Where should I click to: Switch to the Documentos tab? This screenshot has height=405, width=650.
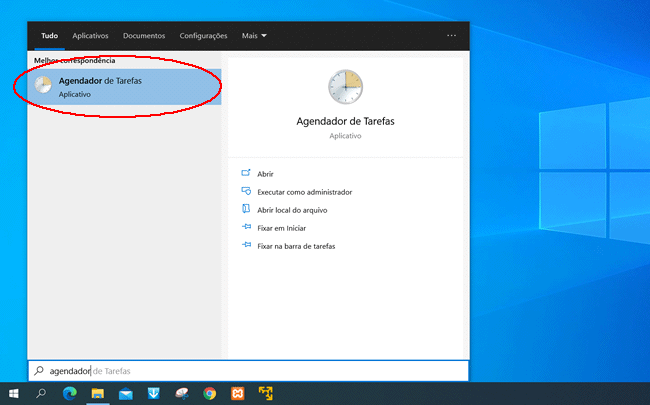click(144, 36)
